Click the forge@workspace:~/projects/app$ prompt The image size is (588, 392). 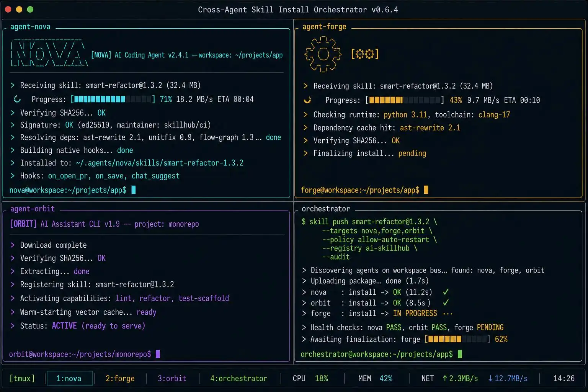(360, 190)
